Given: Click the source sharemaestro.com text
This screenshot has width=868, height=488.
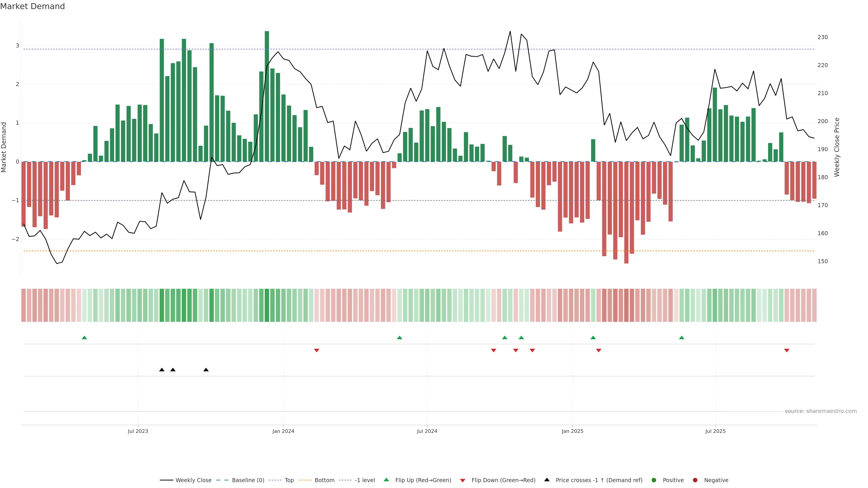Looking at the screenshot, I should [x=821, y=411].
